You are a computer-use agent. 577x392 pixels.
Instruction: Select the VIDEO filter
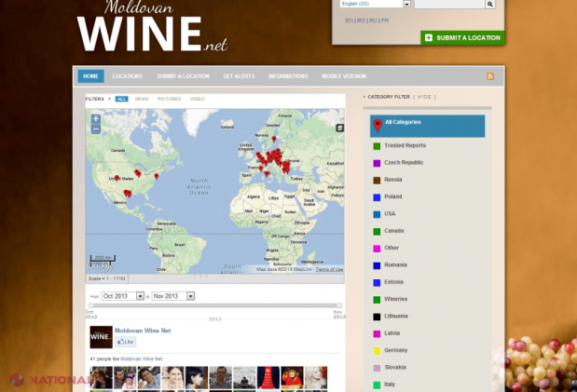click(x=198, y=99)
